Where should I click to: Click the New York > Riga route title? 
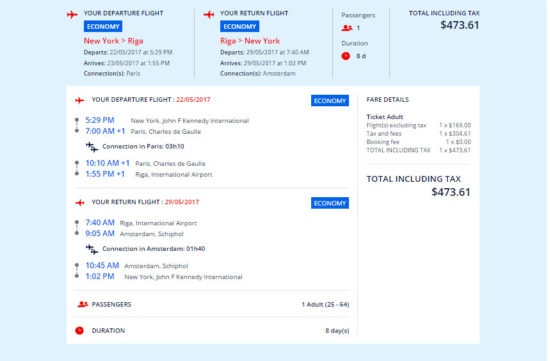click(113, 41)
